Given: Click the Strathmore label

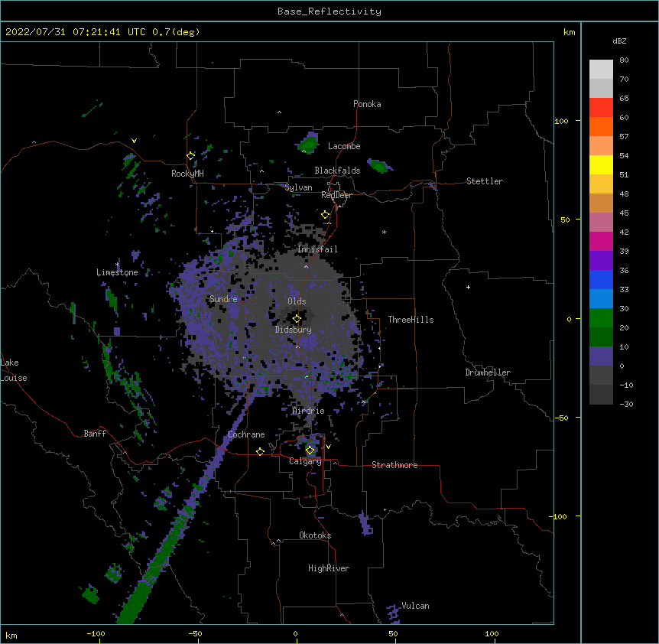Looking at the screenshot, I should click(394, 465).
